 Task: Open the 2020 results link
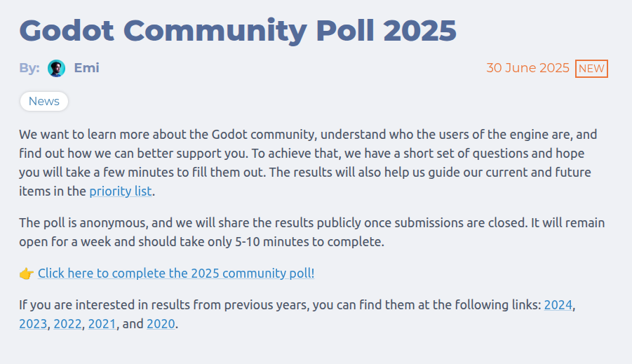coord(161,325)
